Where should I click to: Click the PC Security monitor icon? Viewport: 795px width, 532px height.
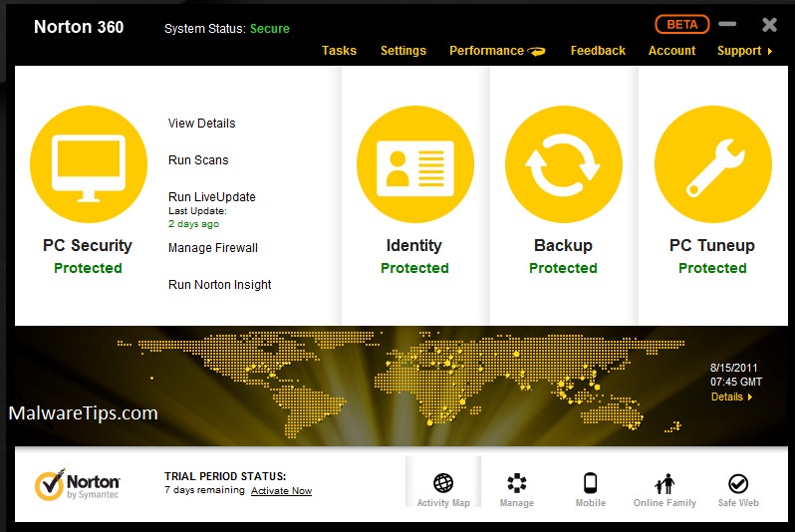88,165
